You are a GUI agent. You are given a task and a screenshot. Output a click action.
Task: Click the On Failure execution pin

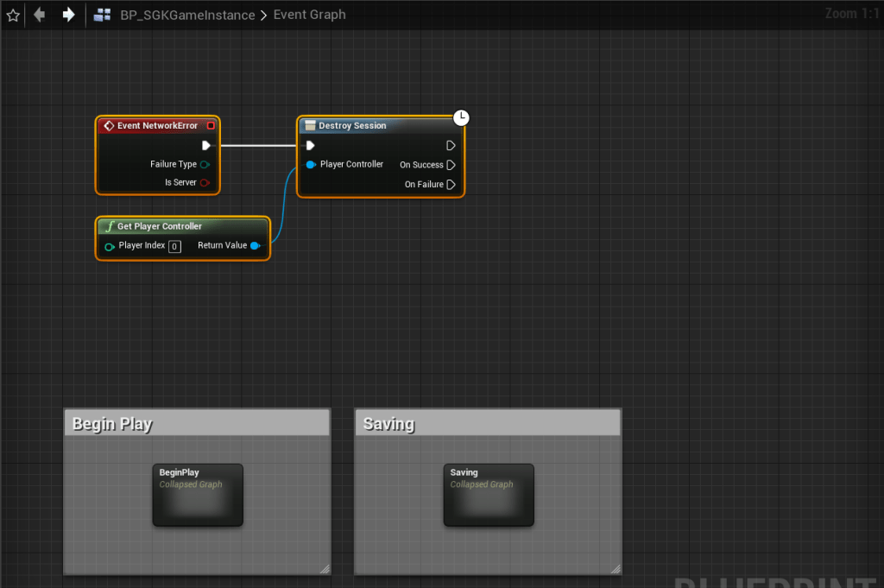click(451, 185)
